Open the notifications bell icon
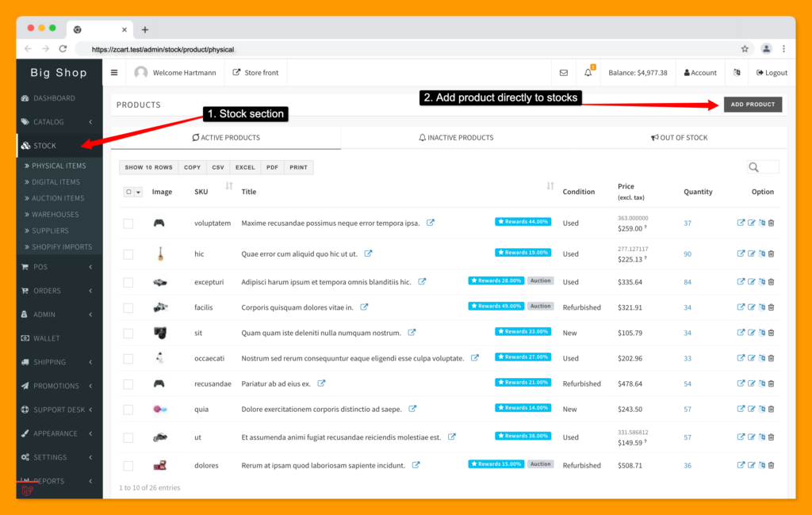The width and height of the screenshot is (812, 515). point(586,71)
